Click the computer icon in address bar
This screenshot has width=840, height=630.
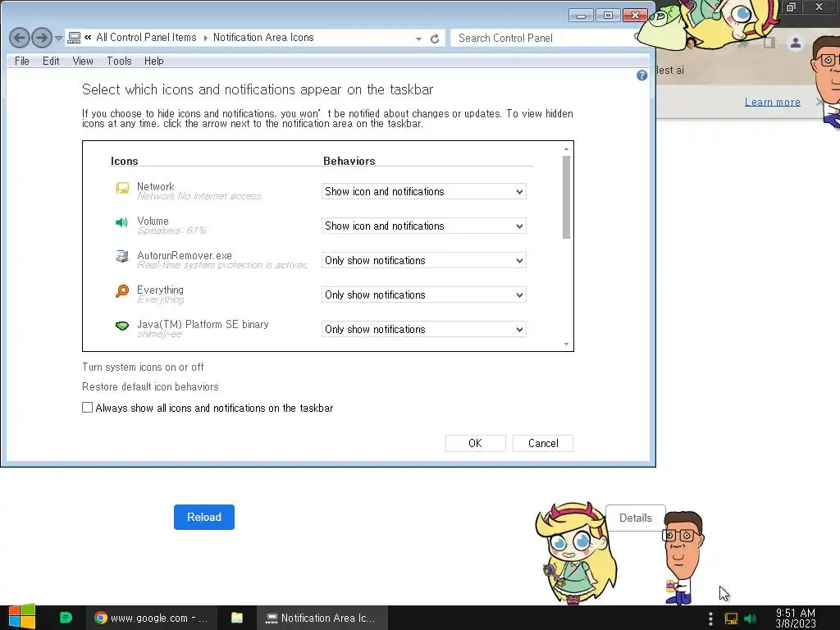pos(74,38)
